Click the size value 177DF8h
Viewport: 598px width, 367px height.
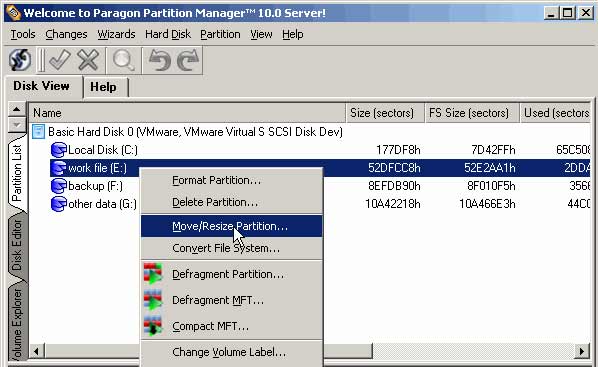click(398, 150)
